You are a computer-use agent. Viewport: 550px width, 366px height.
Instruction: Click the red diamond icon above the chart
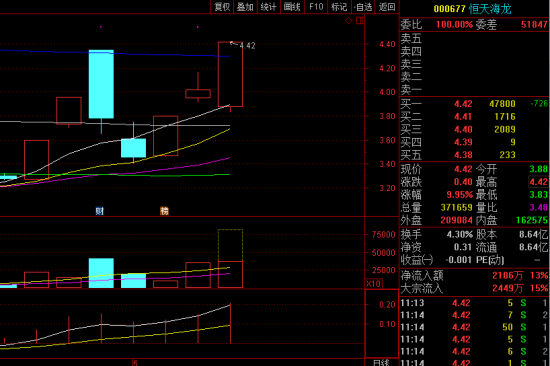(x=348, y=21)
